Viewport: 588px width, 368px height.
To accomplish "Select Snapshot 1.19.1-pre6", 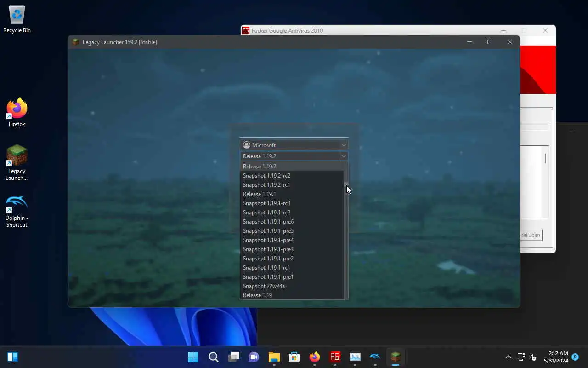I will pos(292,222).
